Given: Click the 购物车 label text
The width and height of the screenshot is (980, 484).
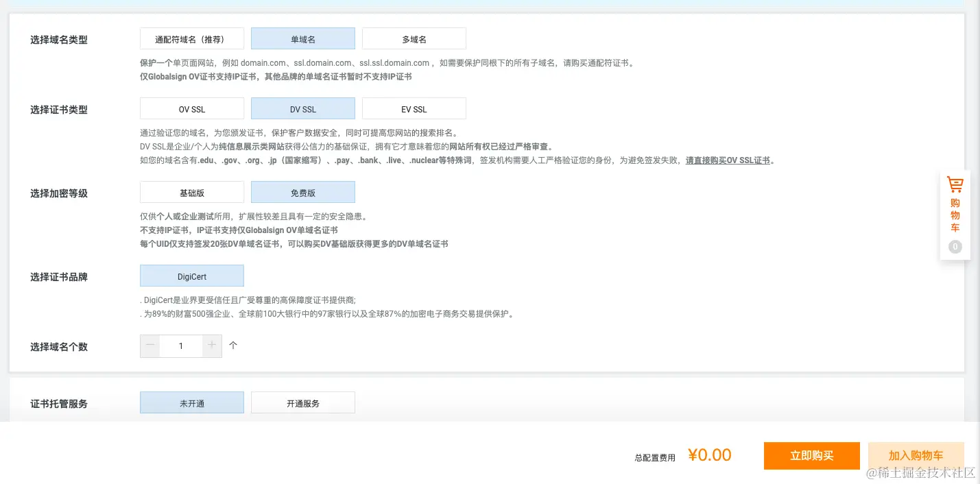Looking at the screenshot, I should tap(955, 215).
